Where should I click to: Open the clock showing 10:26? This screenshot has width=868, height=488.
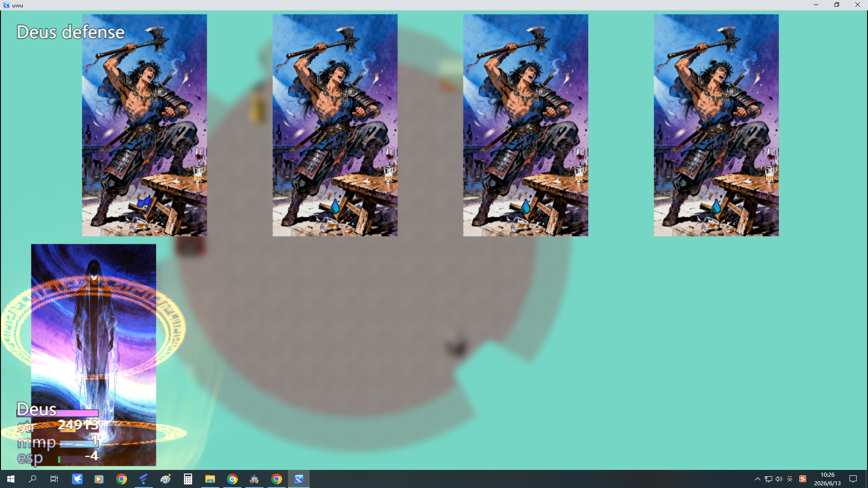[x=827, y=479]
